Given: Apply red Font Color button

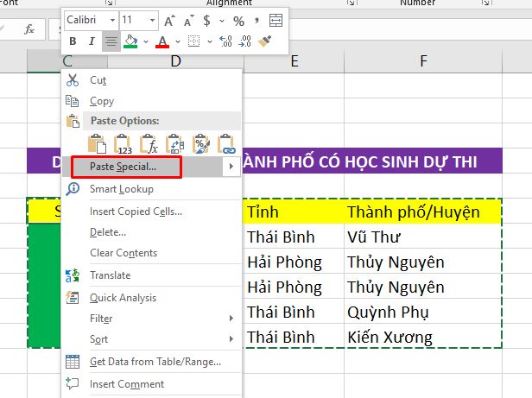Looking at the screenshot, I should pos(162,41).
